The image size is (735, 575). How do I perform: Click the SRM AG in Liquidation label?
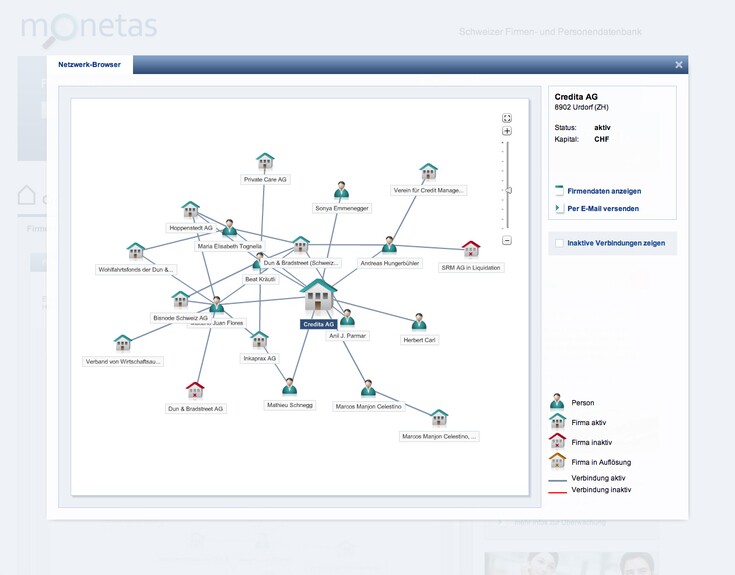pos(471,268)
